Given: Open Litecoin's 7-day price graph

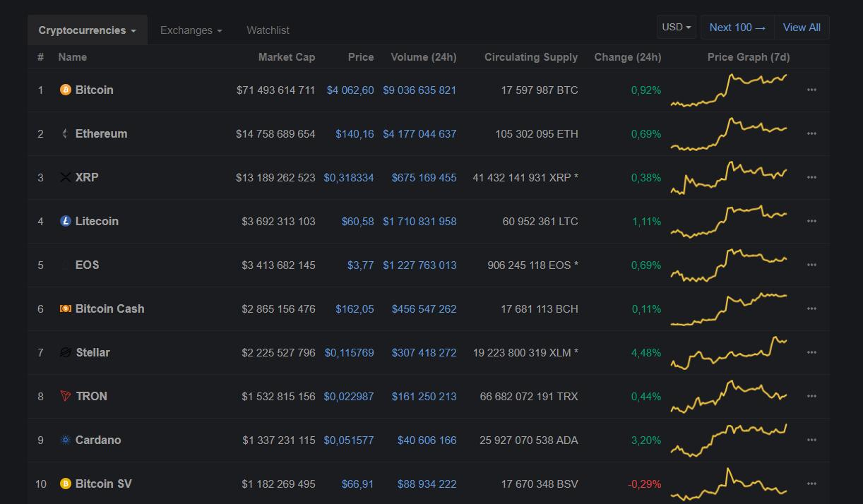Looking at the screenshot, I should (x=729, y=221).
